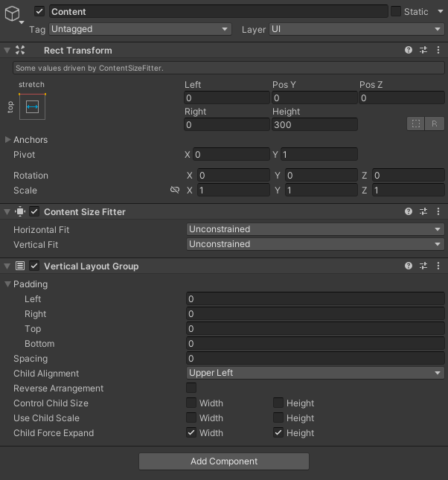The width and height of the screenshot is (448, 480).
Task: Open Vertical Layout Group three-dot menu
Action: point(438,266)
